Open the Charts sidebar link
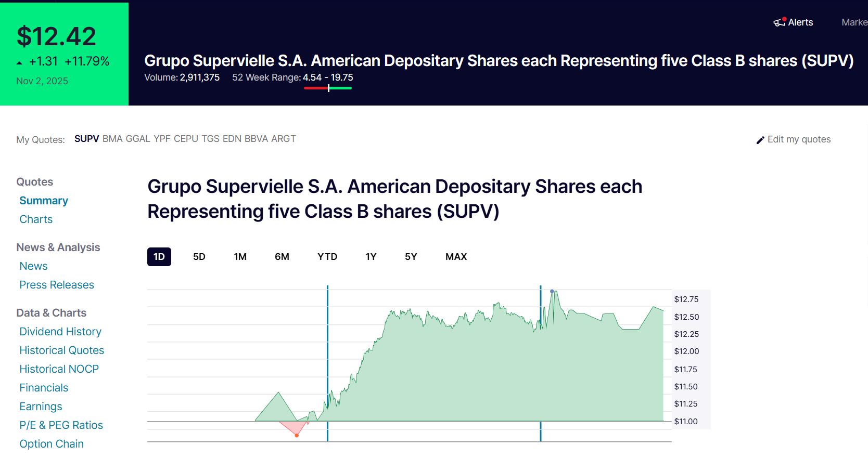Screen dimensions: 868x458 [x=36, y=219]
